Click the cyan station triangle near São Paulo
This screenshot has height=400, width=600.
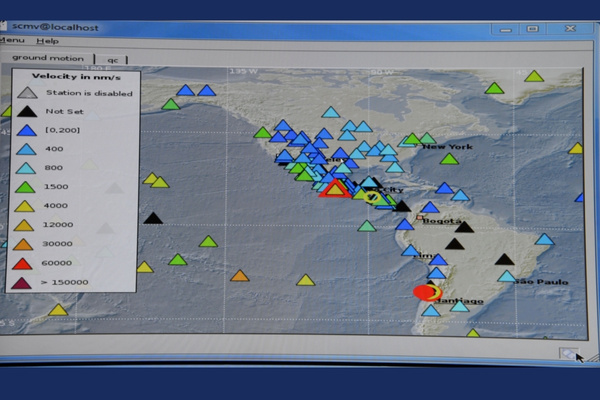point(507,276)
